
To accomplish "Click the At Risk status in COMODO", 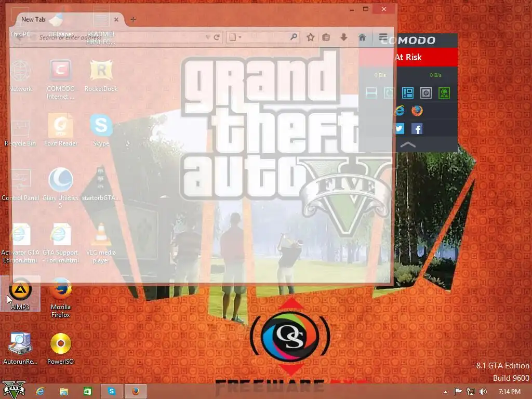I will 408,57.
